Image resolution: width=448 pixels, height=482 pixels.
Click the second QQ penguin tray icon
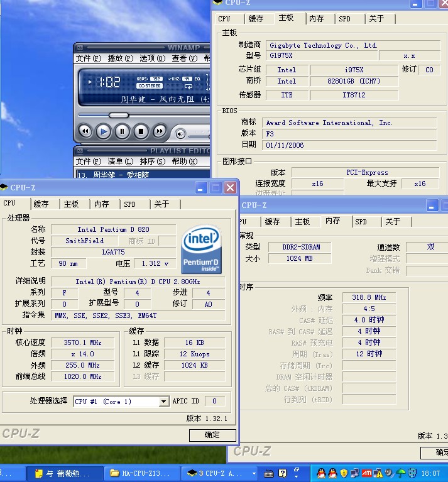point(332,473)
